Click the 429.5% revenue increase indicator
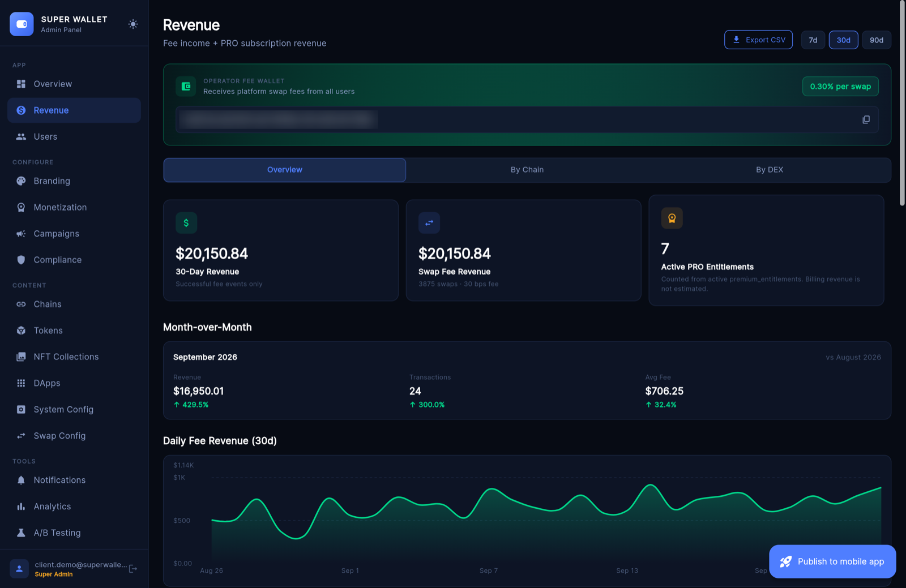This screenshot has height=588, width=906. [191, 405]
